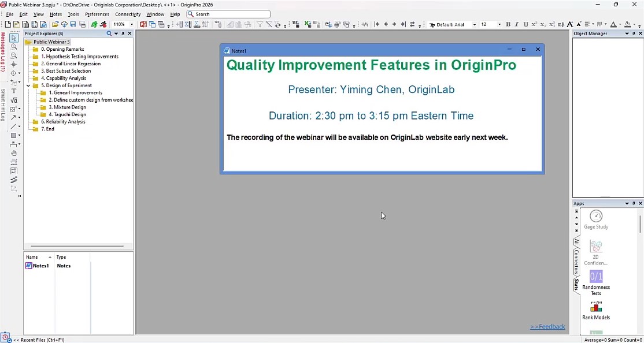The height and width of the screenshot is (343, 644).
Task: Click the Add Data Filter funnel icon
Action: click(260, 24)
